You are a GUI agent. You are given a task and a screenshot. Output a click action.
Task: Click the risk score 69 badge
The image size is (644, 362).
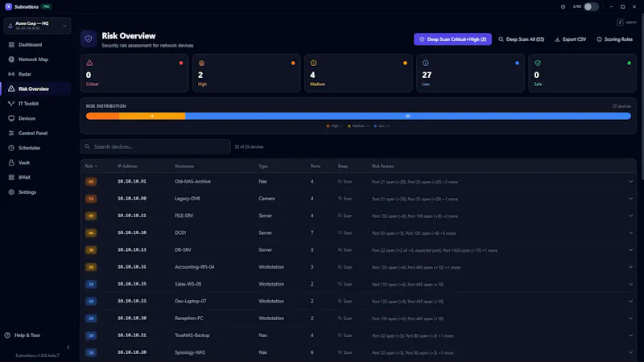pos(91,182)
